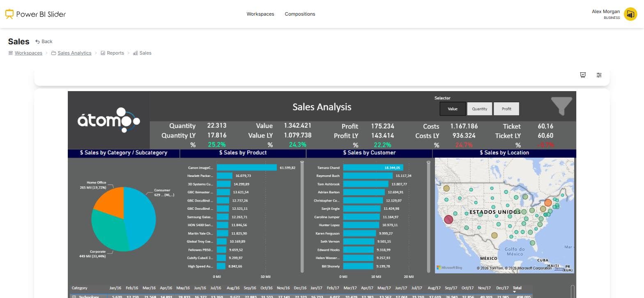The image size is (644, 298).
Task: Click the "$ Sales by Category / Subcategory" title
Action: coord(124,153)
